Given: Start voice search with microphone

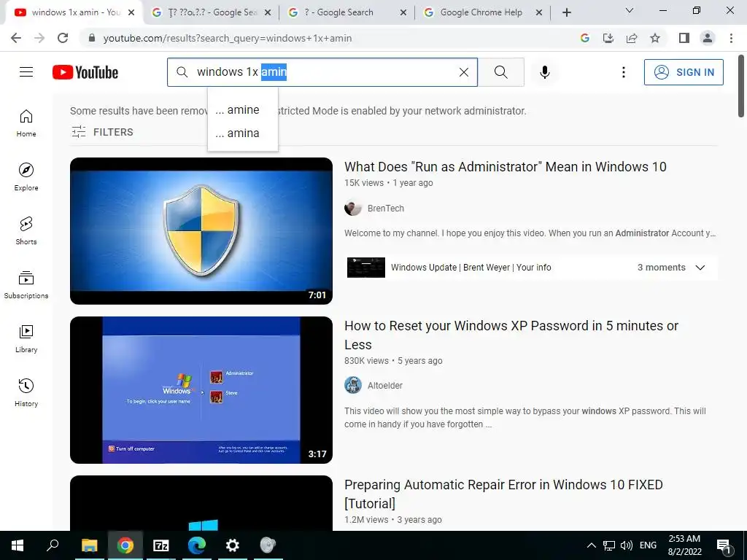Looking at the screenshot, I should pyautogui.click(x=544, y=72).
